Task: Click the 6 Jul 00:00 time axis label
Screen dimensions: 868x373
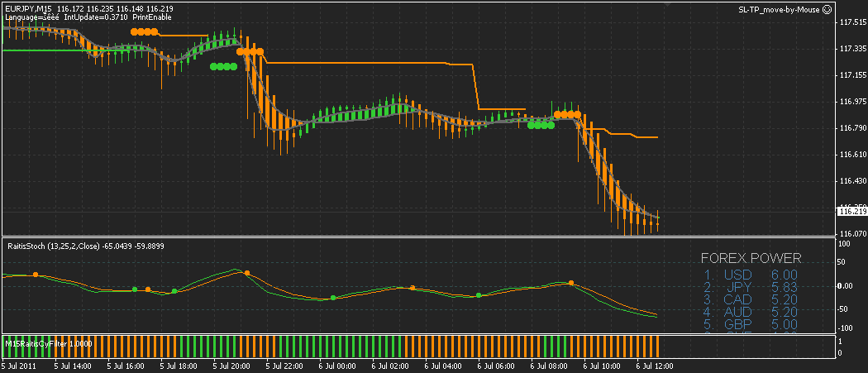Action: [339, 366]
